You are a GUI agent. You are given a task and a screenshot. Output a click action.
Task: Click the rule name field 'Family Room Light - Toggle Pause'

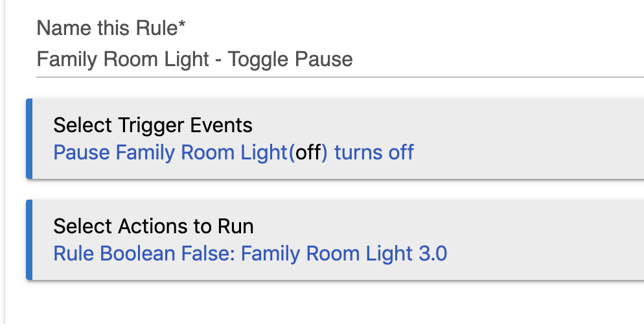point(340,59)
